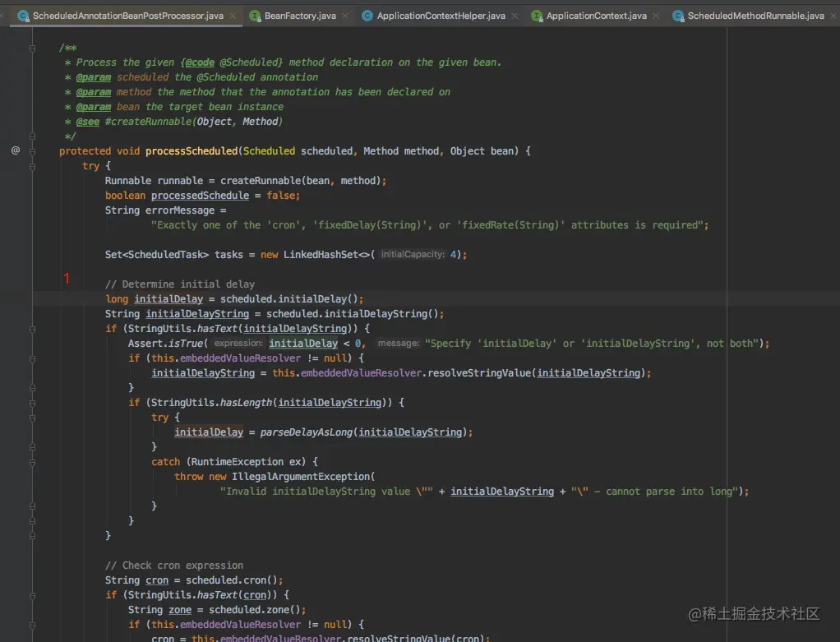
Task: Click the 'message:' parameter hint
Action: 399,344
